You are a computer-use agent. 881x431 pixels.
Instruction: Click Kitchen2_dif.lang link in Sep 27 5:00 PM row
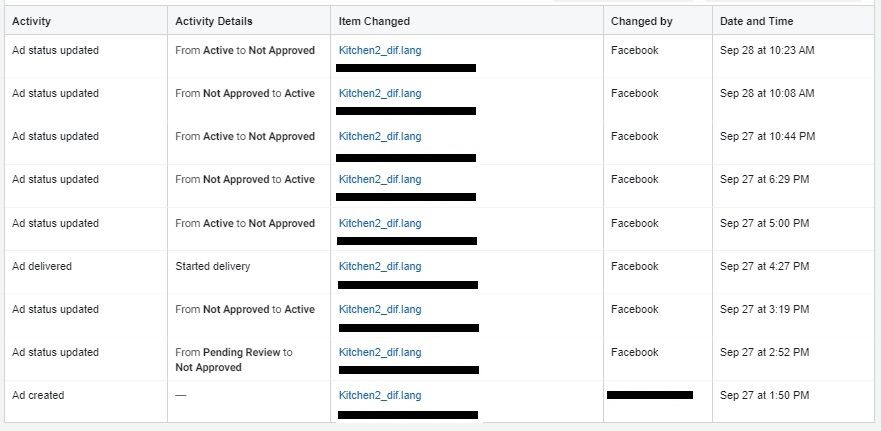(380, 223)
